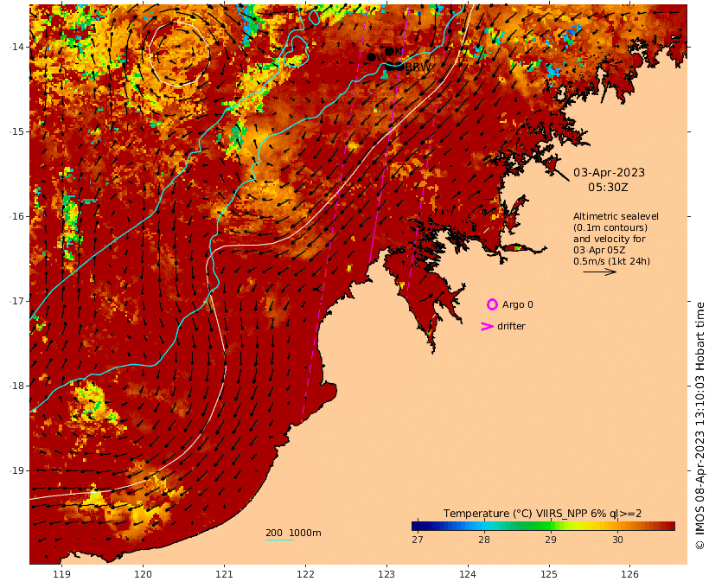This screenshot has height=588, width=709.
Task: Click the latitude axis label -14
Action: [18, 47]
